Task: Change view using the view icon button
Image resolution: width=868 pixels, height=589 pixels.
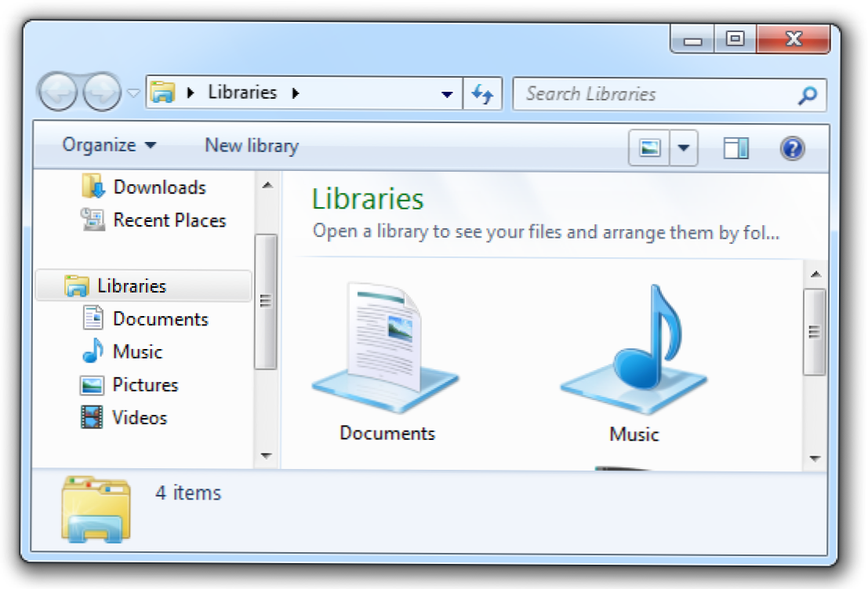Action: [x=649, y=147]
